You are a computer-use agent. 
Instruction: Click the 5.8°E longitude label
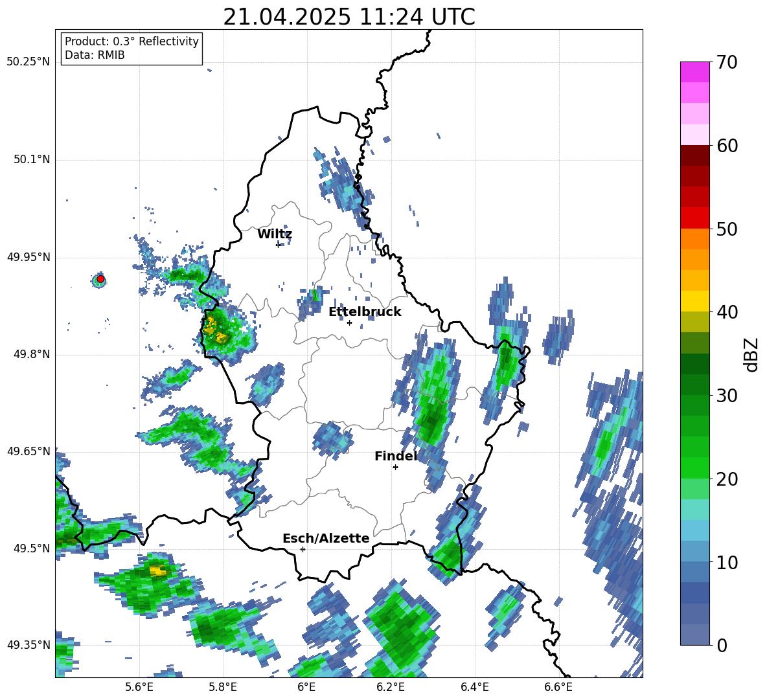pyautogui.click(x=223, y=687)
